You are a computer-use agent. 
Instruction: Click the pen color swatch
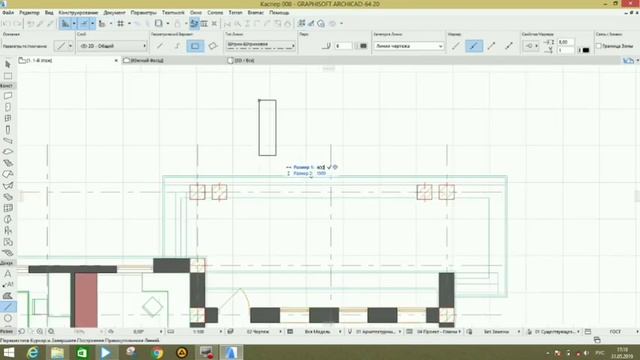click(363, 46)
